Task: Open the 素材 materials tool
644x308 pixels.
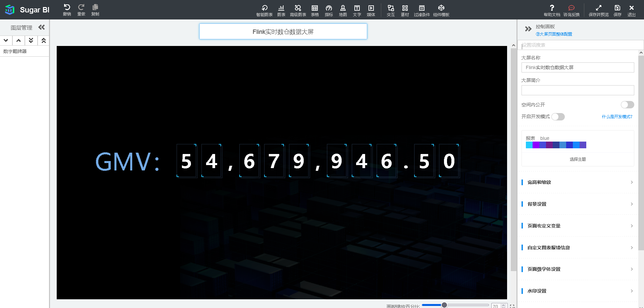Action: pos(405,10)
